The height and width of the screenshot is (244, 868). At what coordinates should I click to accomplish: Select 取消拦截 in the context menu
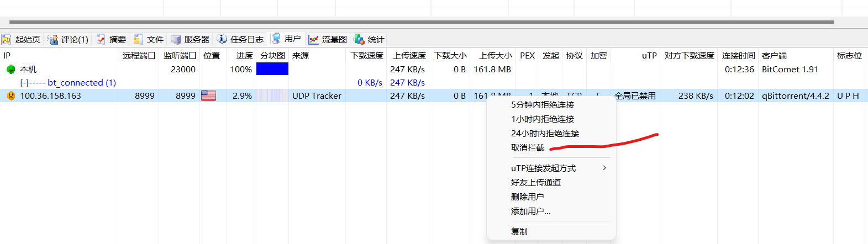(x=527, y=147)
